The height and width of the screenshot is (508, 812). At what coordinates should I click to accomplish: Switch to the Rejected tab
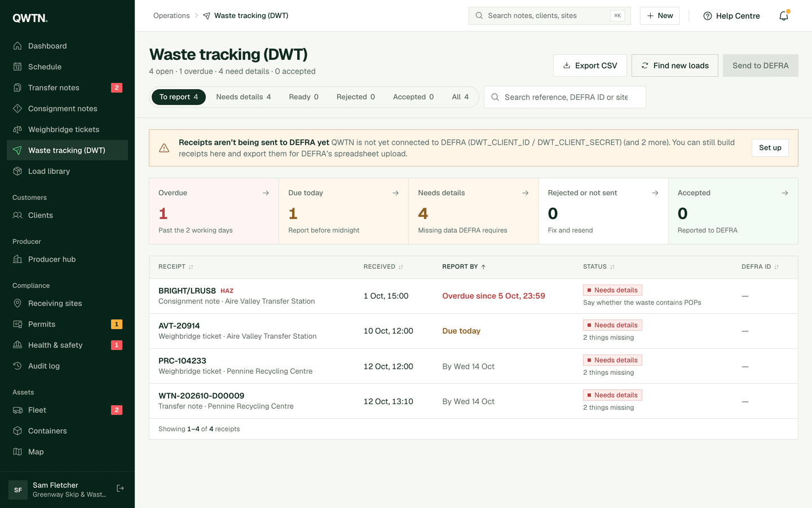tap(356, 97)
